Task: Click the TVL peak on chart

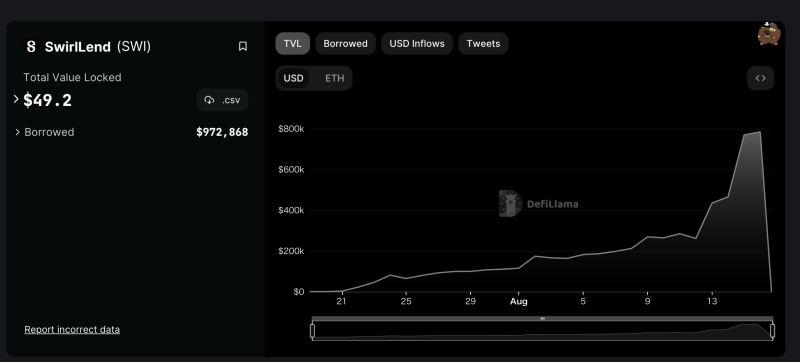Action: coord(760,132)
